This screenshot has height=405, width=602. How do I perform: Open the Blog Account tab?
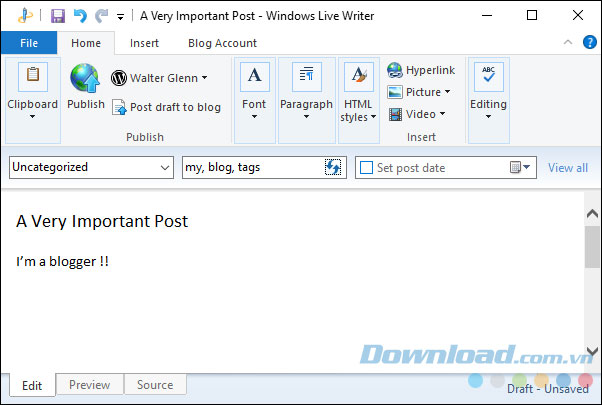pos(222,43)
